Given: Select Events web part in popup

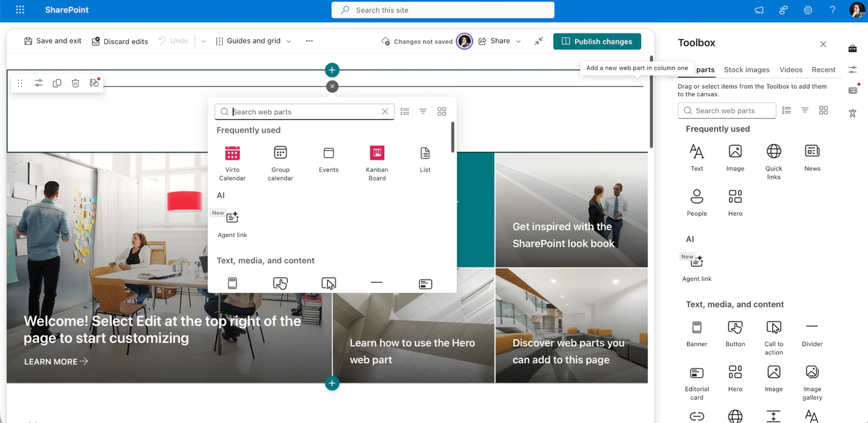Looking at the screenshot, I should (x=329, y=159).
